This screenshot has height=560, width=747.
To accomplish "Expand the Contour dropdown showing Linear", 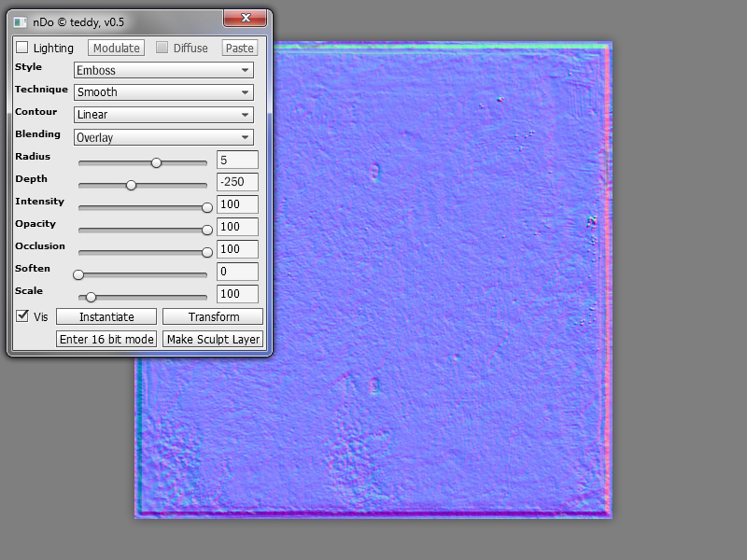I will tap(163, 114).
